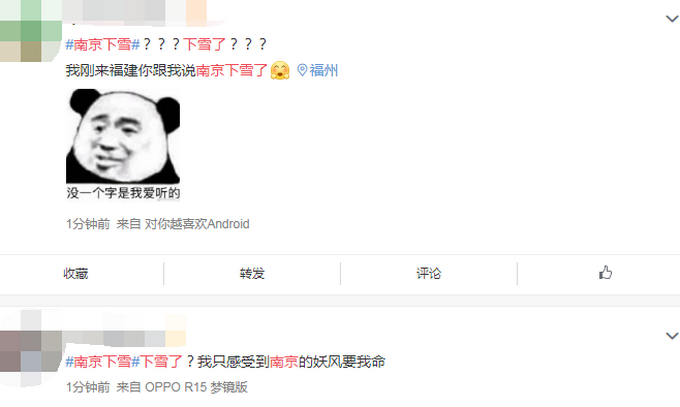This screenshot has width=680, height=407.
Task: Click the second post's 1分钟前 timestamp
Action: [x=88, y=387]
